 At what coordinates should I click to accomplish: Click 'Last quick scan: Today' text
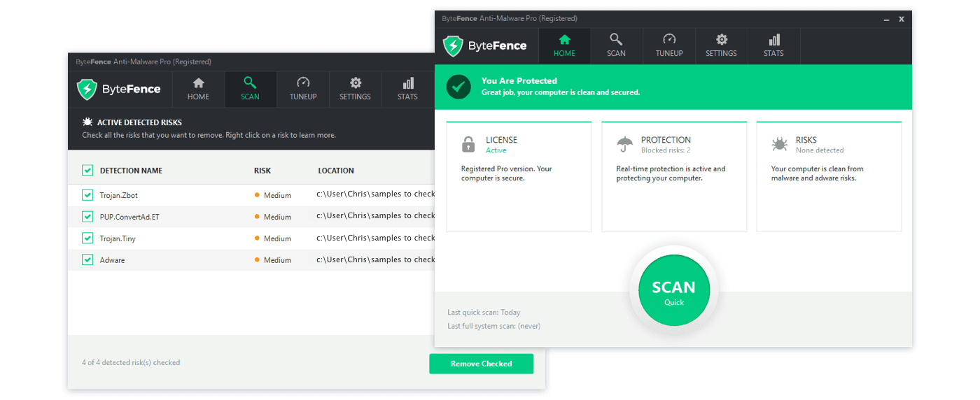click(x=484, y=313)
